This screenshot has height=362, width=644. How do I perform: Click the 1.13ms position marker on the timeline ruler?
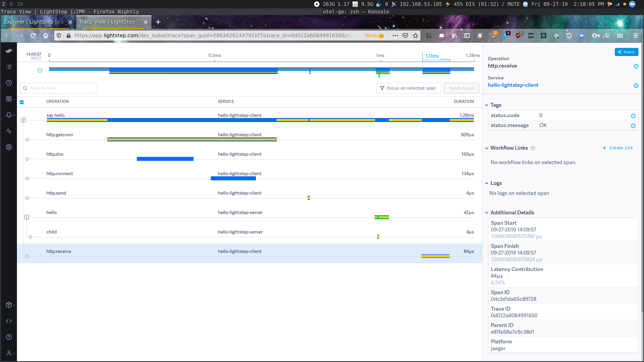432,56
